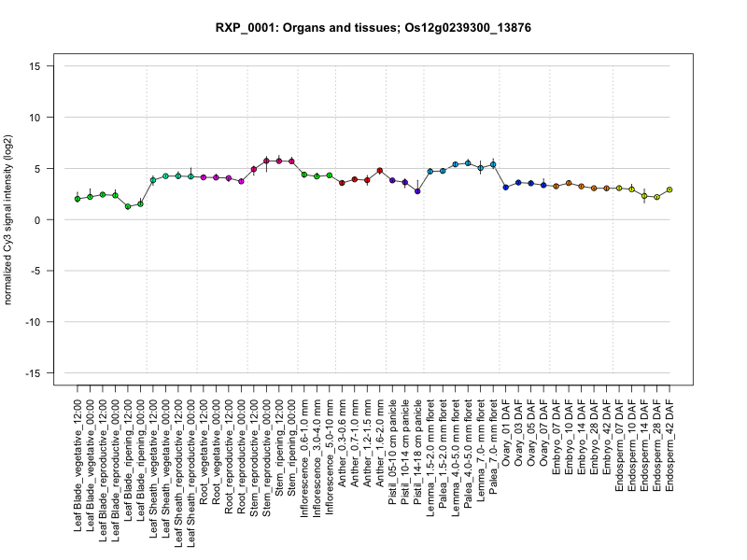The image size is (747, 560).
Task: Click the y-axis label normalized Cy3 signal intensity
Action: pos(7,220)
